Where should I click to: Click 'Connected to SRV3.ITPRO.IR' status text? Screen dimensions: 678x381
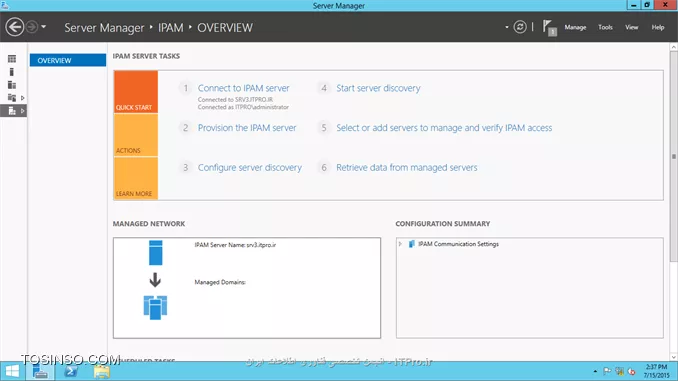point(235,99)
